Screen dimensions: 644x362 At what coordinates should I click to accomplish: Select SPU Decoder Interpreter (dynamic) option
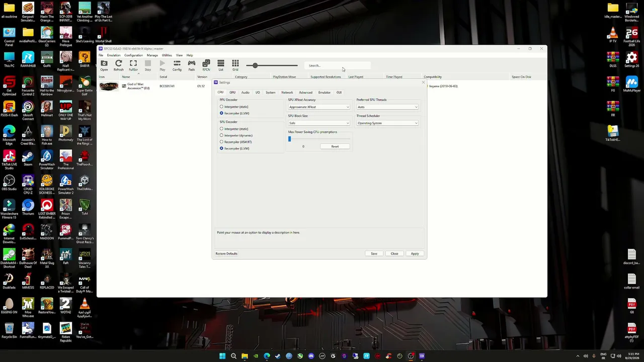point(236,135)
